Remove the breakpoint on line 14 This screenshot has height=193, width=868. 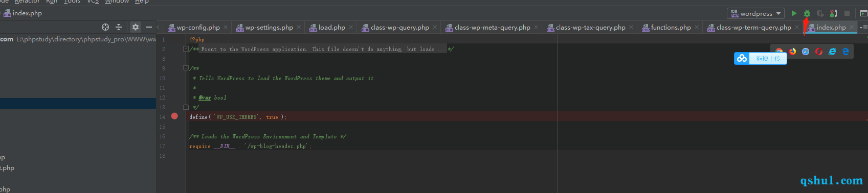click(x=174, y=116)
